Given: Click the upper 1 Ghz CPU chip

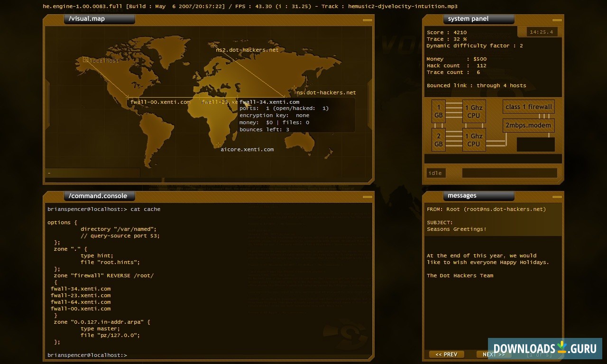Looking at the screenshot, I should coord(474,111).
